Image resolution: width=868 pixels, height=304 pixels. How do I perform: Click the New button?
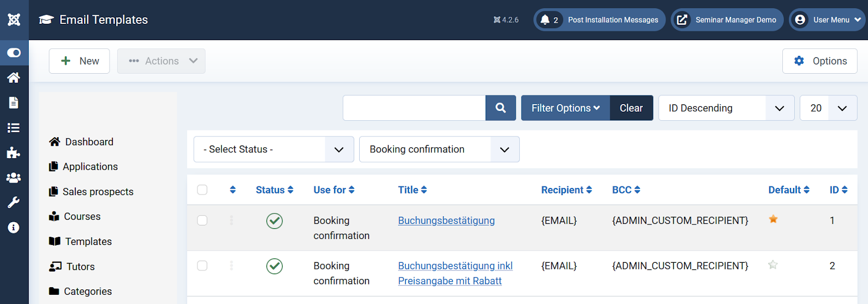[x=79, y=61]
